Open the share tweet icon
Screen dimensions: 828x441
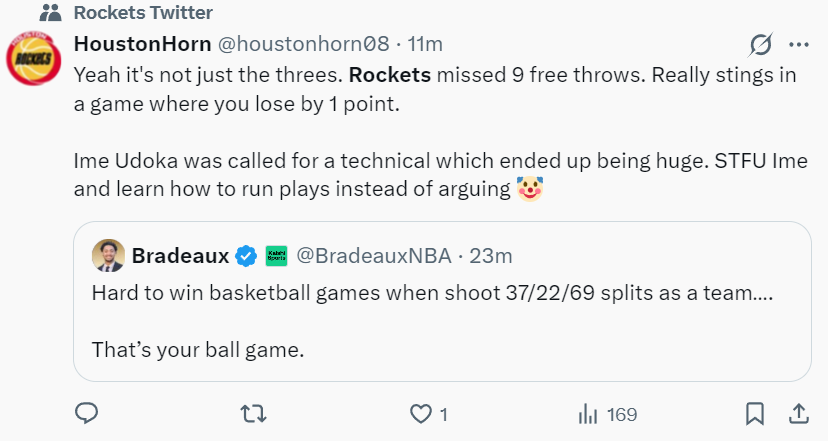point(799,413)
